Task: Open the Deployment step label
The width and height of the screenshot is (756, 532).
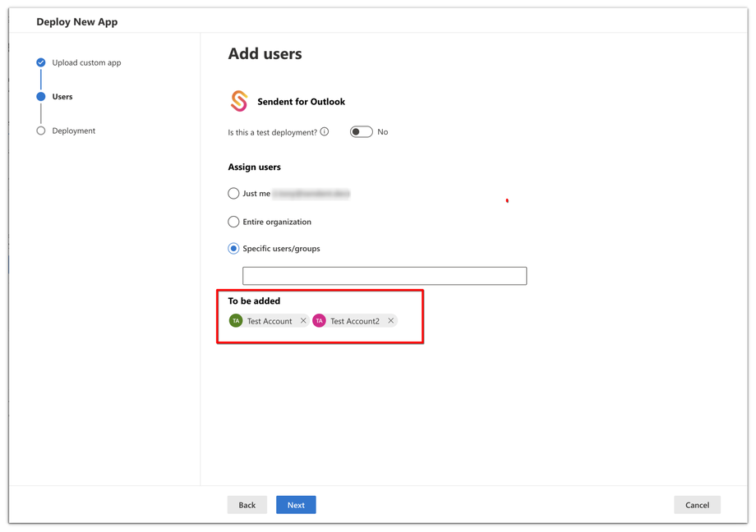Action: coord(73,131)
